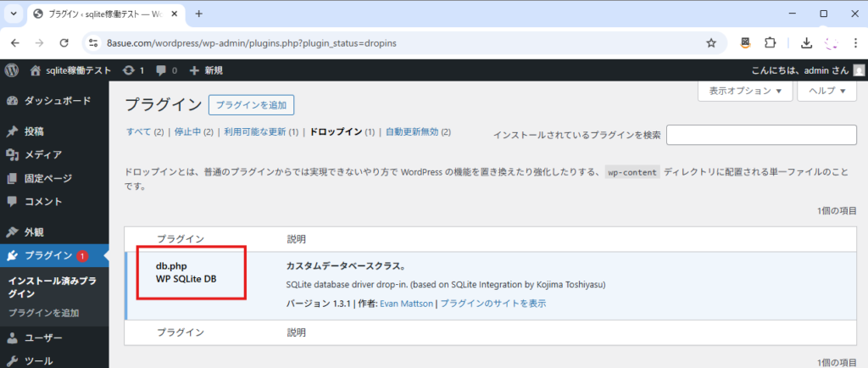Open 外観 in the sidebar
Screen dimensions: 868x368
[54, 231]
